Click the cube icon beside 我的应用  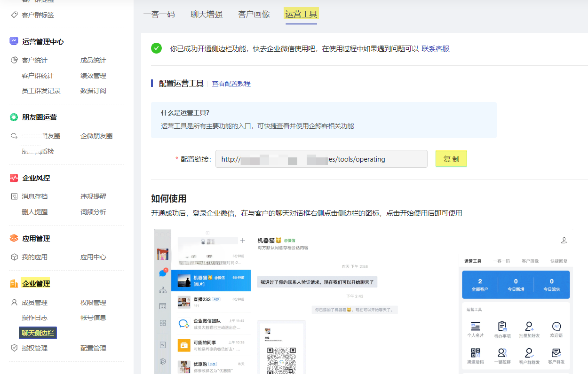coord(14,257)
